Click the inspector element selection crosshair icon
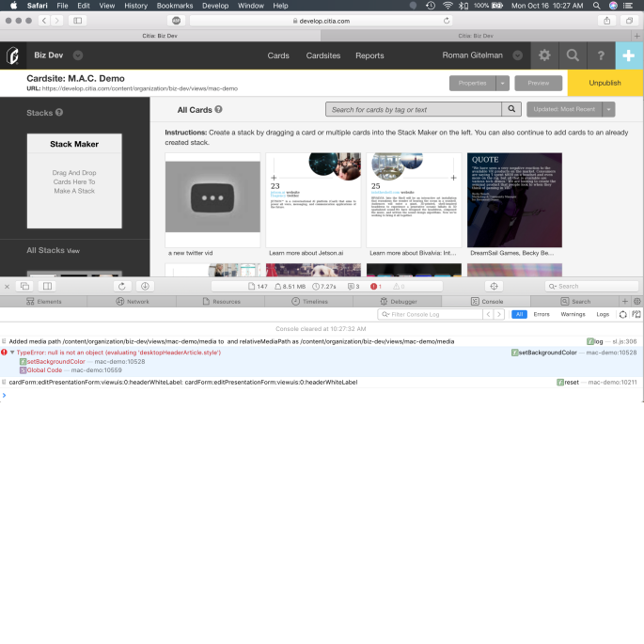 pyautogui.click(x=495, y=286)
